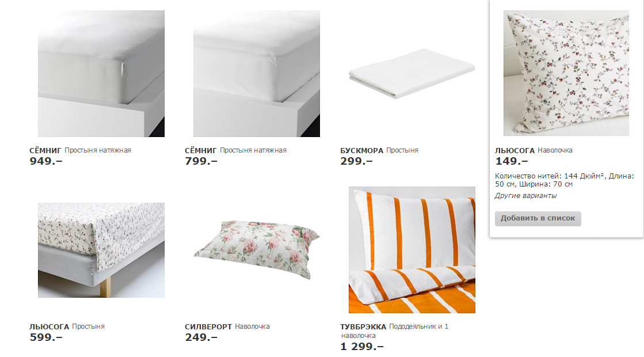Viewport: 644px width, 357px height.
Task: Open the 949 СЁМНИГ fitted sheet image
Action: tap(101, 74)
